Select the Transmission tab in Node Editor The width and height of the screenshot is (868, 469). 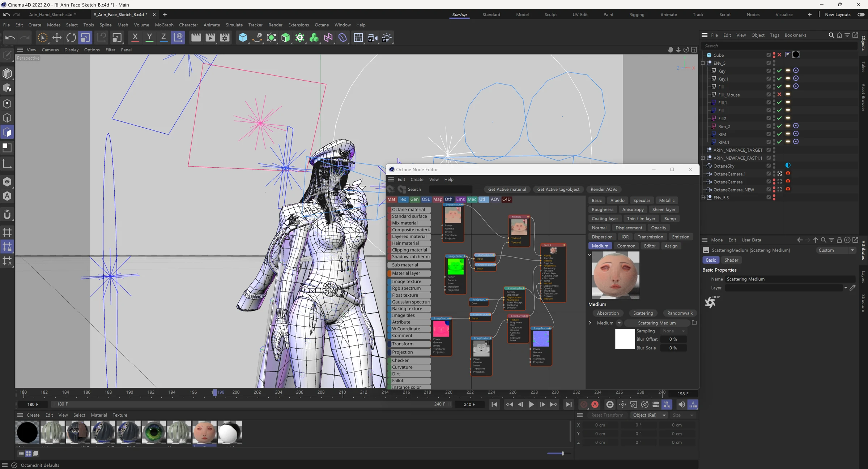point(650,237)
